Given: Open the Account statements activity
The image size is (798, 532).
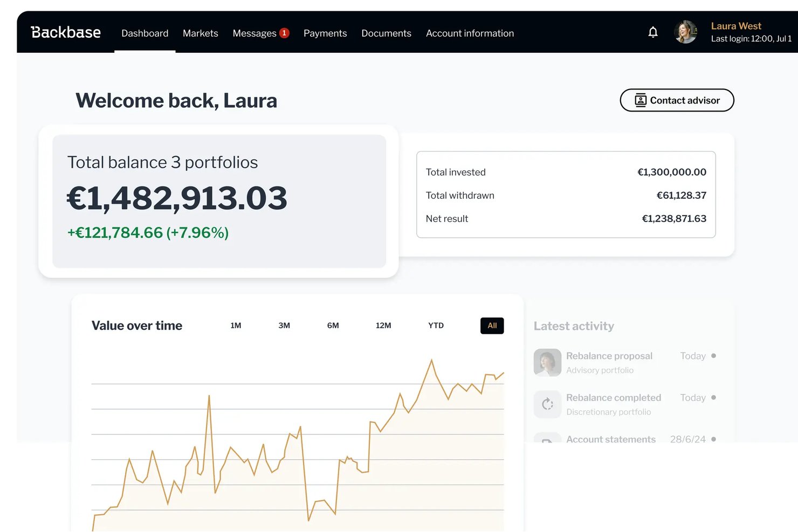Looking at the screenshot, I should [625, 438].
